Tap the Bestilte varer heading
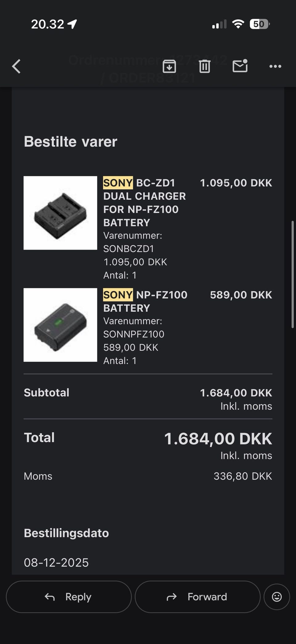Image resolution: width=296 pixels, height=644 pixels. [x=71, y=142]
